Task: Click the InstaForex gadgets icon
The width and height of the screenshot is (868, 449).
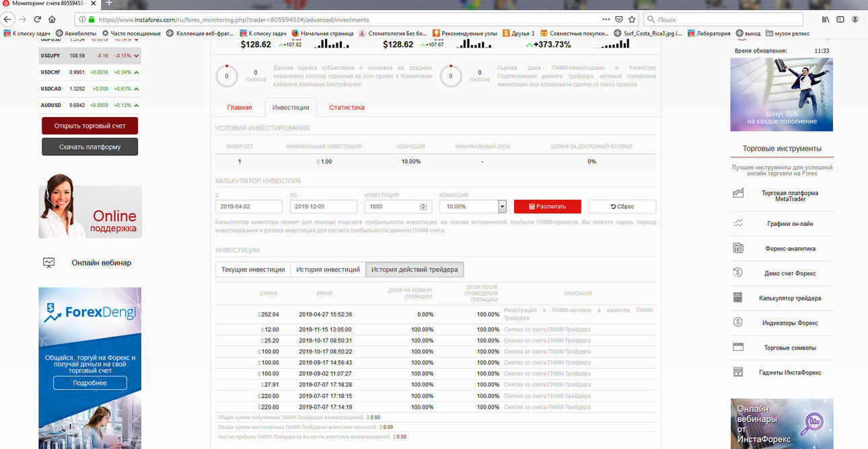Action: point(738,372)
